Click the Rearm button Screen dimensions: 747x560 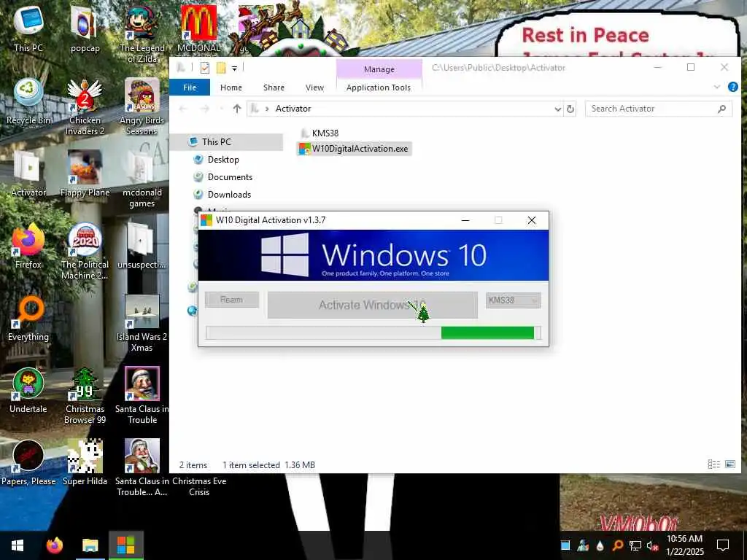pyautogui.click(x=231, y=300)
